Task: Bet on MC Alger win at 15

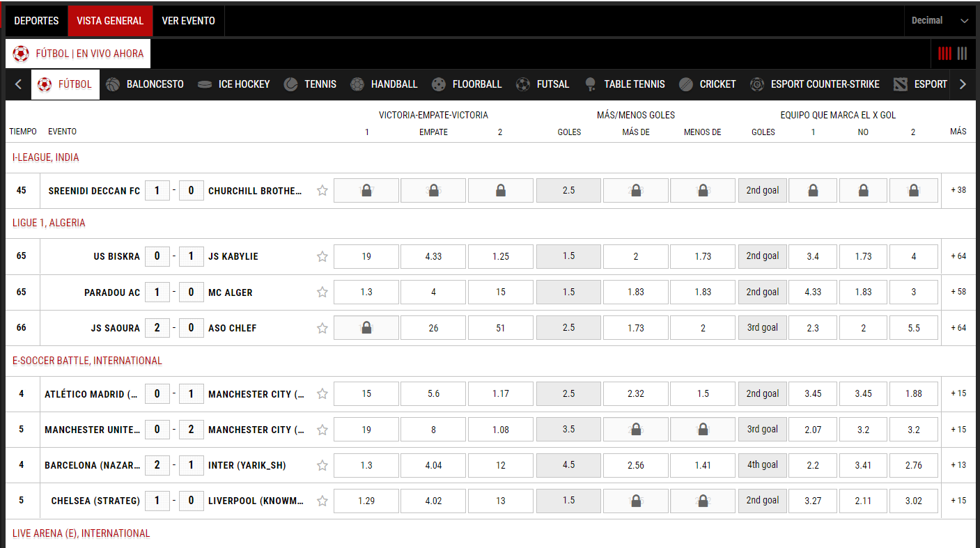Action: point(501,292)
